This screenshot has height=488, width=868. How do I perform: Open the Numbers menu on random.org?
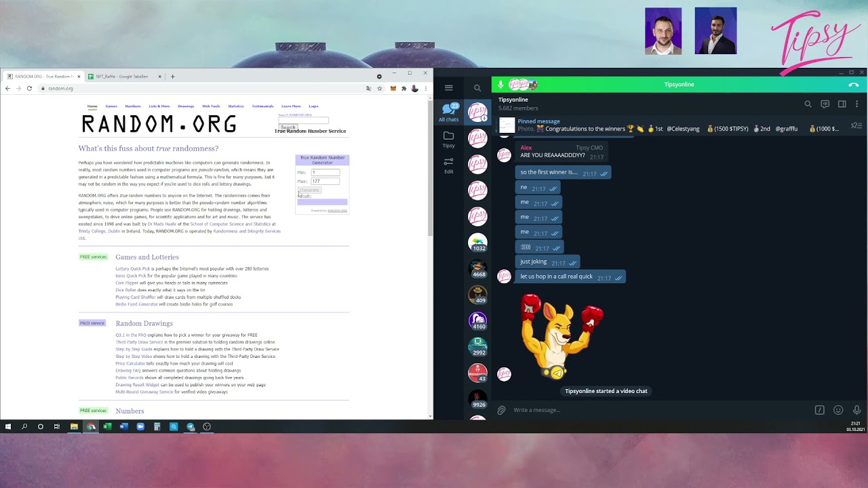(x=133, y=106)
